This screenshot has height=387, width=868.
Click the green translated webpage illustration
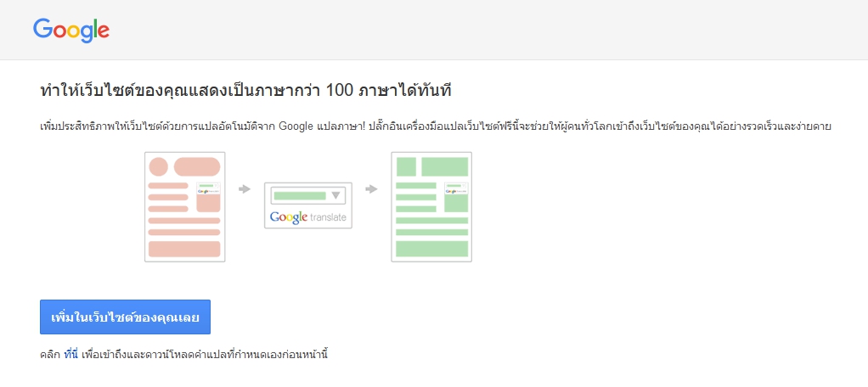coord(431,207)
